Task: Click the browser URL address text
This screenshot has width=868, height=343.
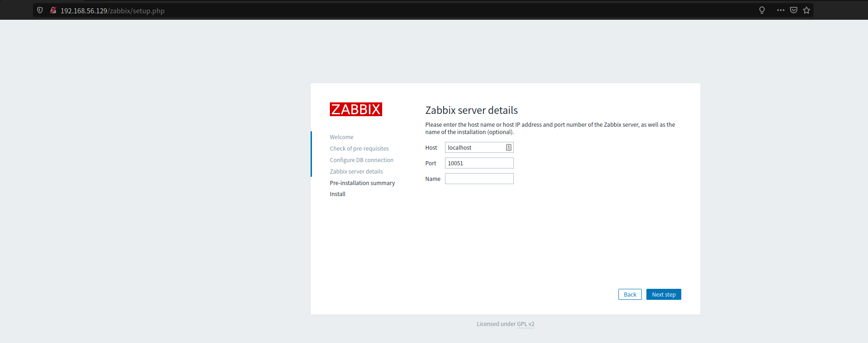Action: coord(112,11)
